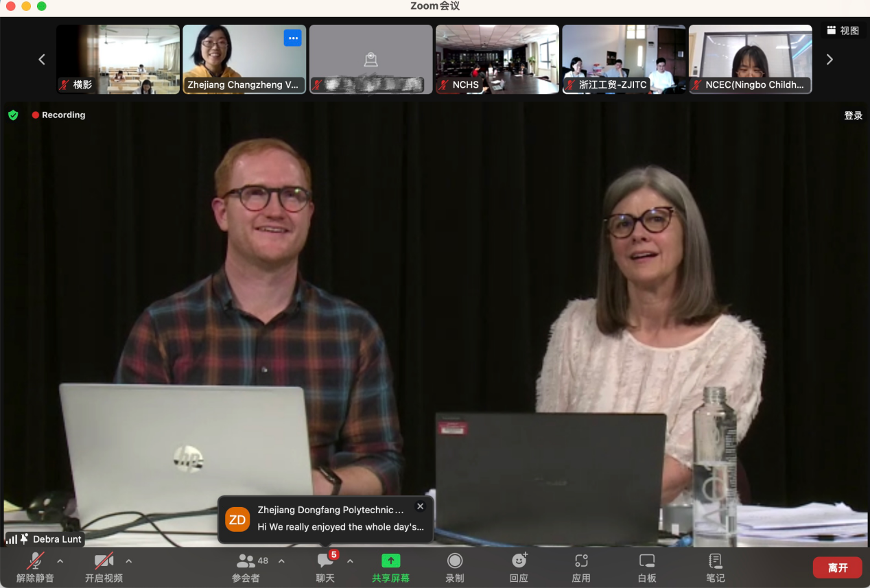The height and width of the screenshot is (588, 870).
Task: Turn on the video camera
Action: [x=104, y=561]
